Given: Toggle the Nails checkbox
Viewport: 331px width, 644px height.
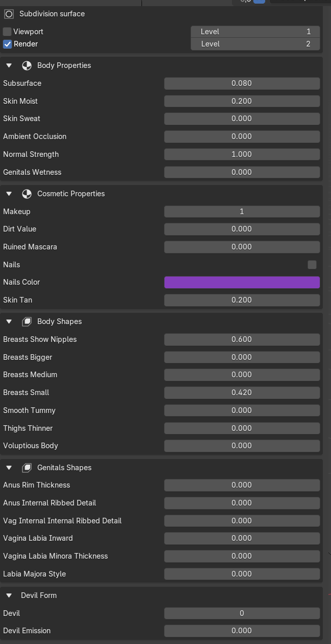Looking at the screenshot, I should pyautogui.click(x=312, y=264).
